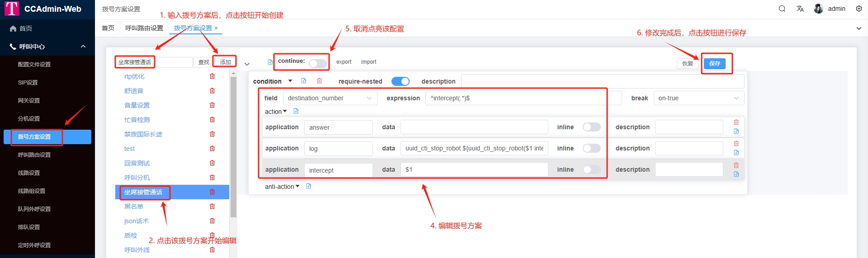Delete the rtp优化 dial plan entry

(212, 76)
